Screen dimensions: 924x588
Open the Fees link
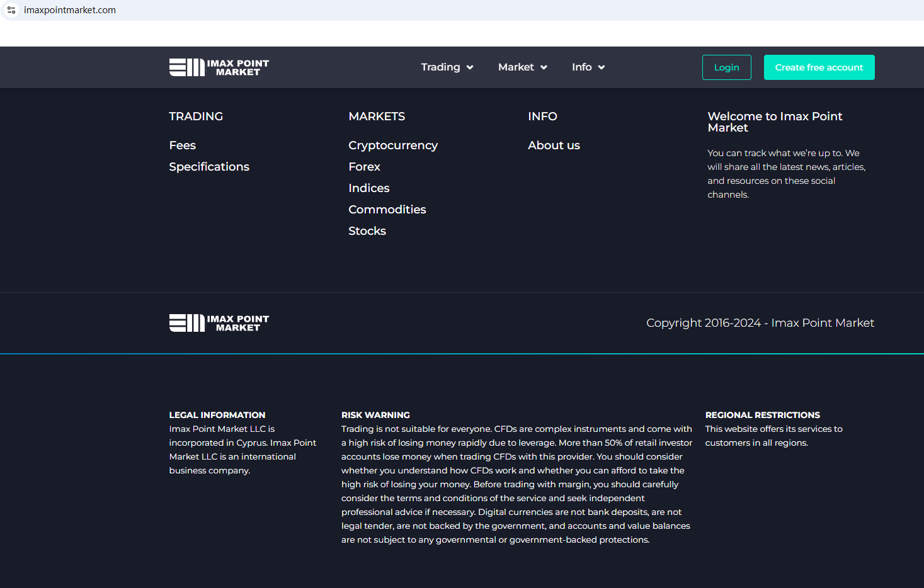coord(182,145)
